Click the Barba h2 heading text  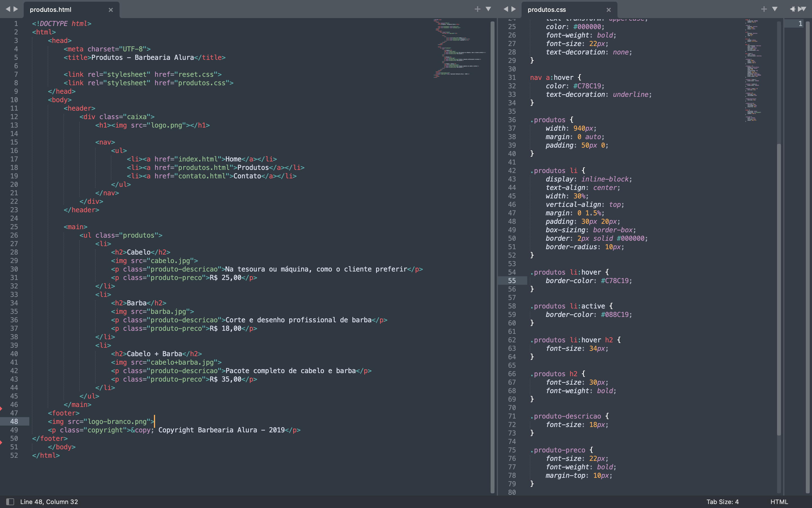tap(136, 303)
